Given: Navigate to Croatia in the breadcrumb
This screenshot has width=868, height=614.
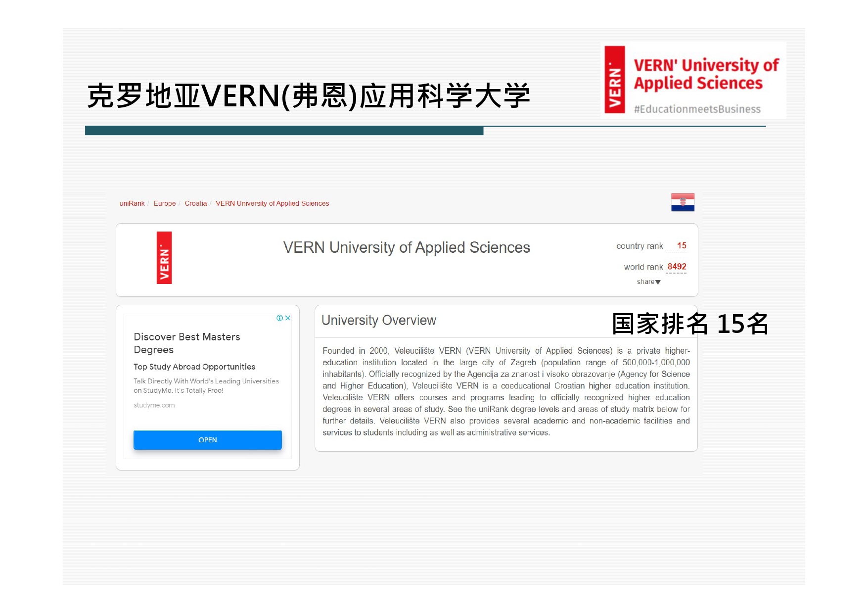Looking at the screenshot, I should (196, 203).
